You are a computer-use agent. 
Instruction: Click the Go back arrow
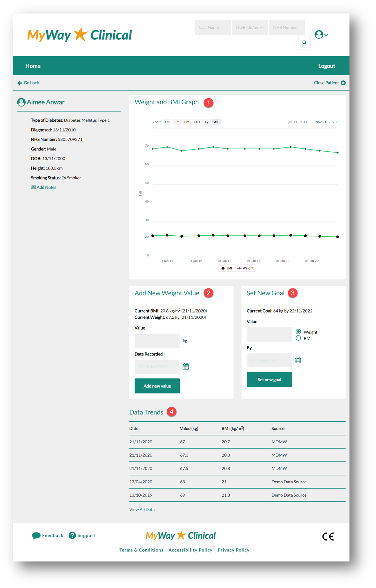[20, 83]
